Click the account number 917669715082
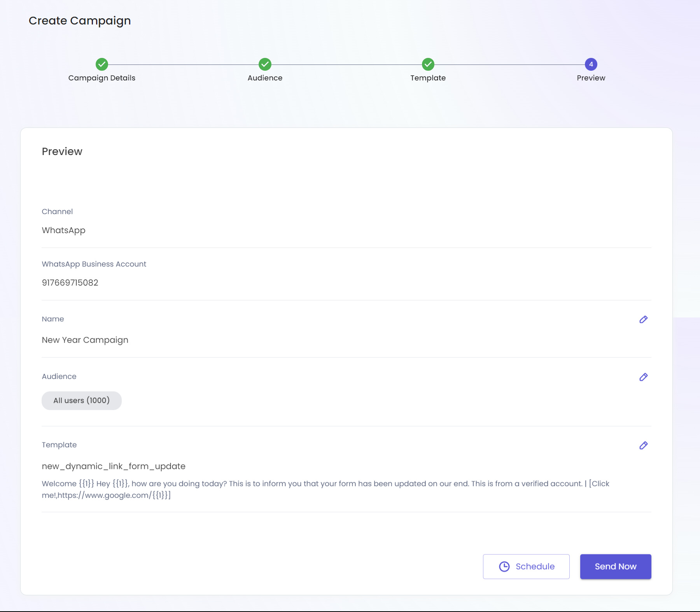The width and height of the screenshot is (700, 612). [x=70, y=282]
